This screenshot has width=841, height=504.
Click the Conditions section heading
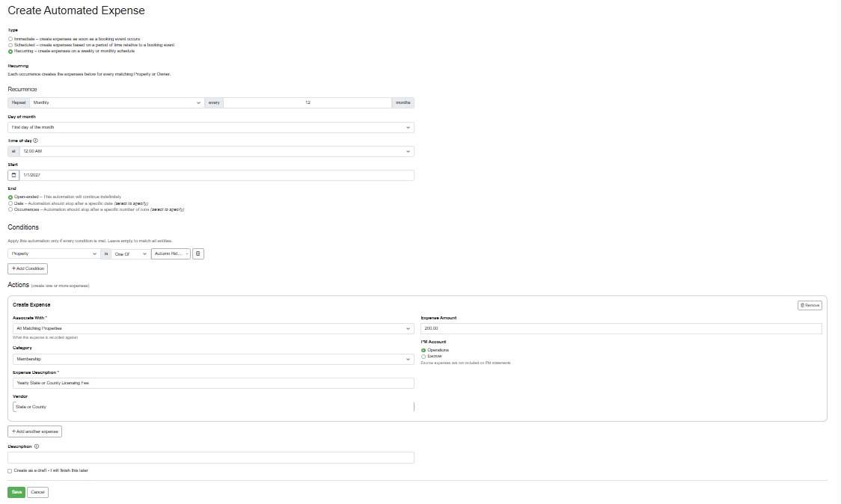click(x=23, y=227)
